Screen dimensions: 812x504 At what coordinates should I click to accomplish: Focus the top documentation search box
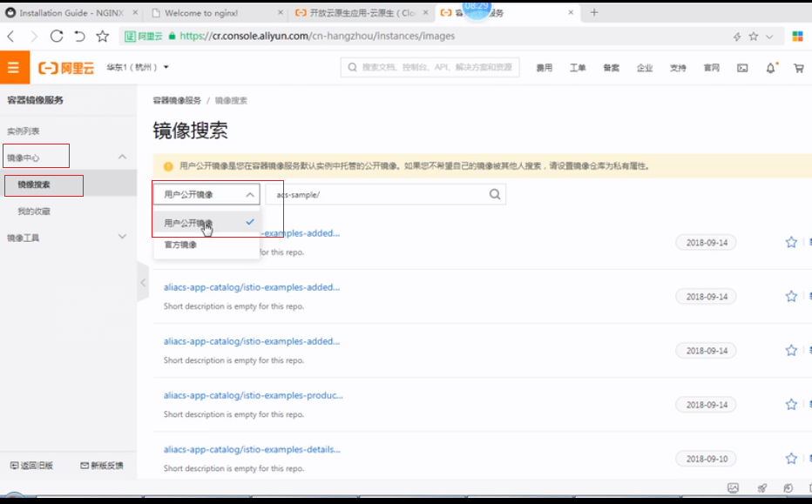pyautogui.click(x=430, y=67)
